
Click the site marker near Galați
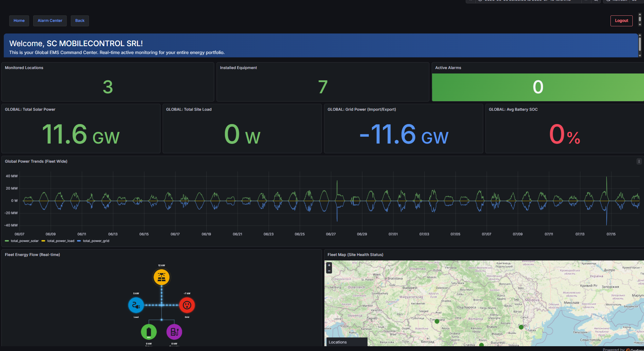click(x=521, y=327)
